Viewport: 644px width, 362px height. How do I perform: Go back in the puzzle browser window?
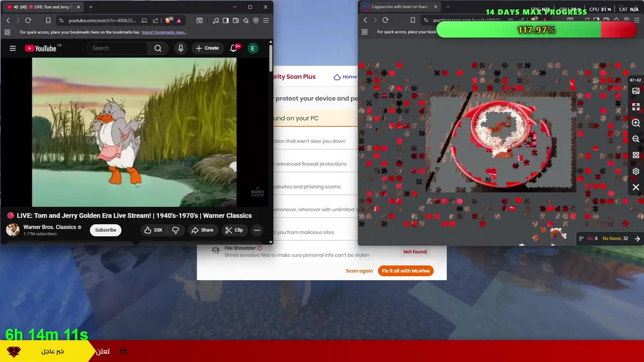click(x=365, y=20)
